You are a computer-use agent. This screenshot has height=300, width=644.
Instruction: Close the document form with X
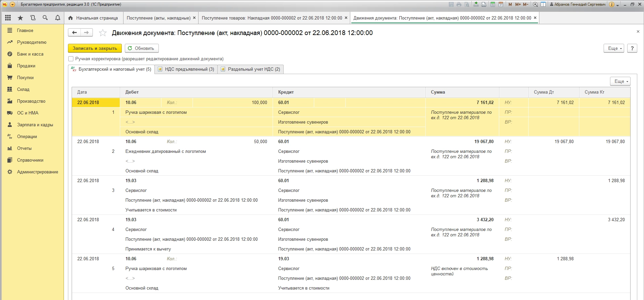[638, 31]
